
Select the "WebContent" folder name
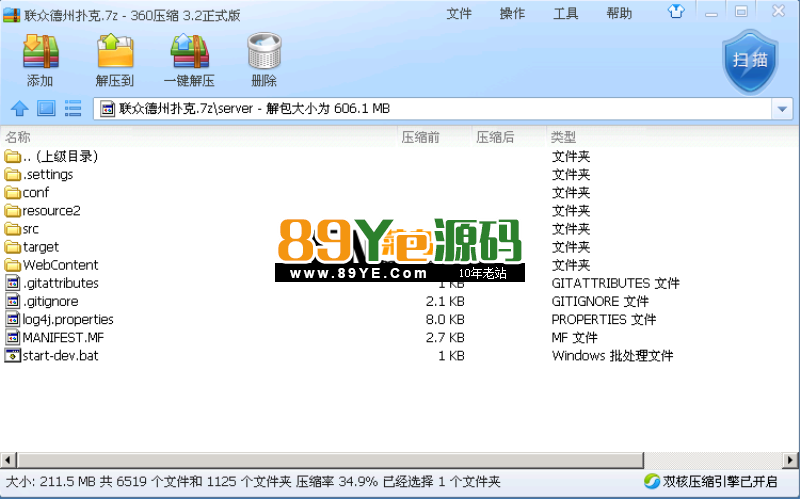tap(61, 265)
